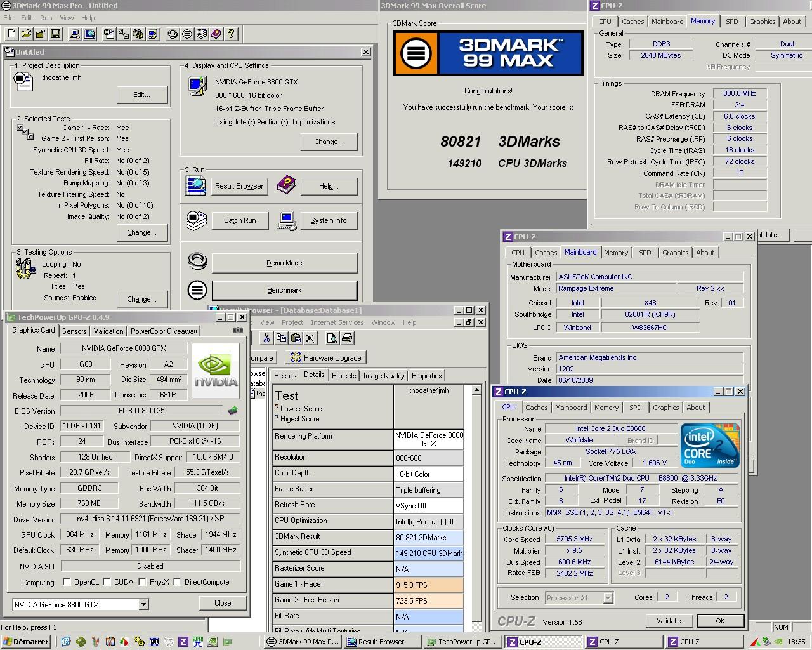Screen dimensions: 812x650
Task: Enable the DirectCompute checkbox in GPU-Z
Action: [x=177, y=581]
